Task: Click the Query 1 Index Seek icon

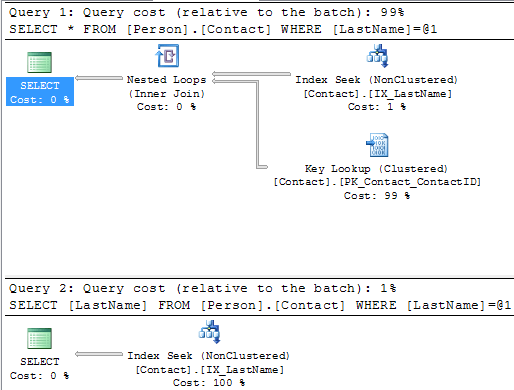Action: [377, 56]
